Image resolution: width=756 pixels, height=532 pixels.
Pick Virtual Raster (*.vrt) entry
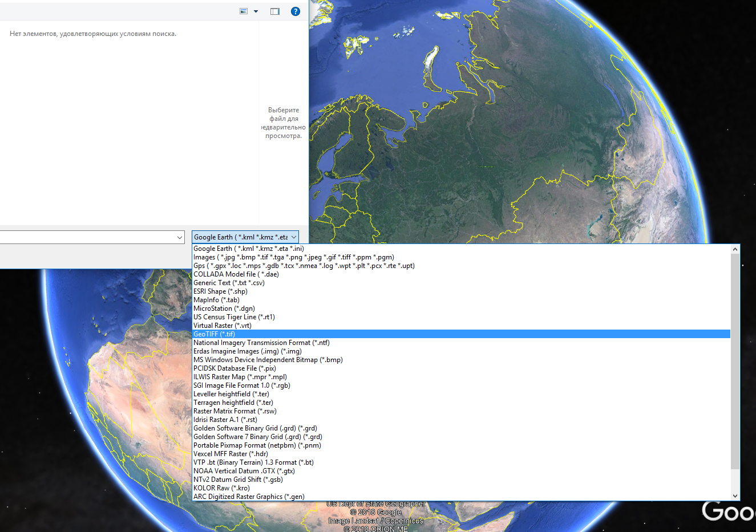(x=461, y=326)
